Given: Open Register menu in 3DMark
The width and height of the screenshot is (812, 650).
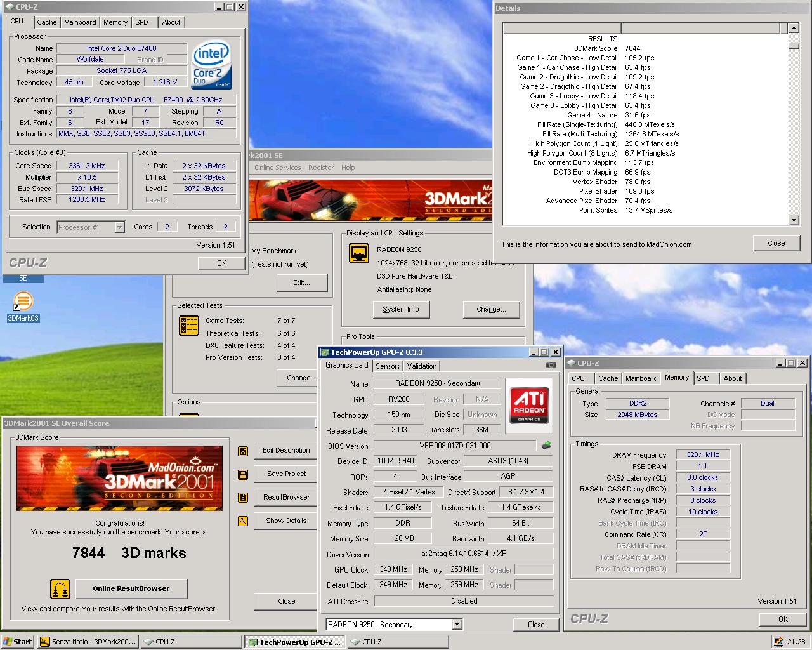Looking at the screenshot, I should pyautogui.click(x=321, y=168).
